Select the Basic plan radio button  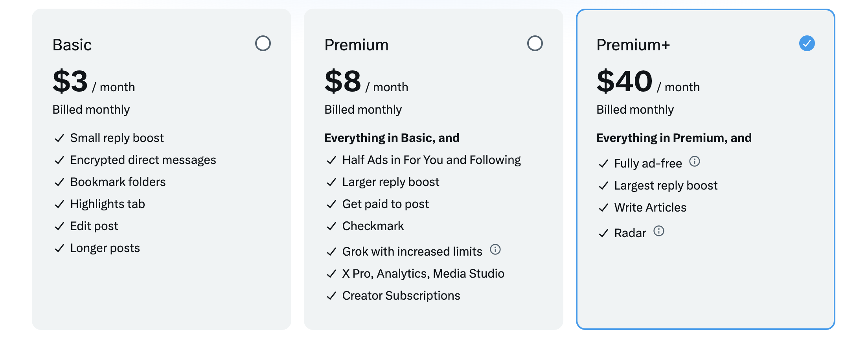point(263,43)
